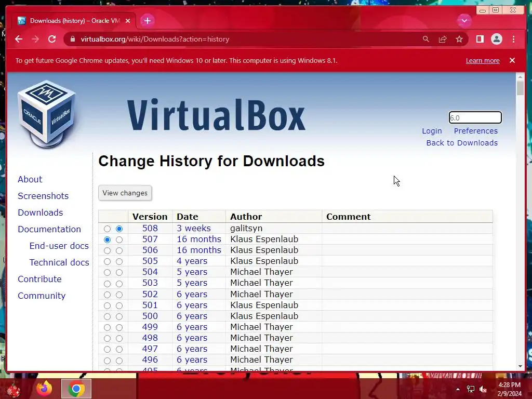Viewport: 532px width, 399px height.
Task: Open the Community sidebar link
Action: point(42,296)
